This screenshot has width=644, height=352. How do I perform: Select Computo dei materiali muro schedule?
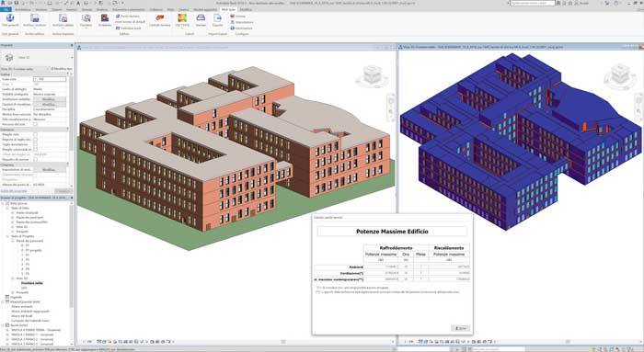pyautogui.click(x=30, y=321)
